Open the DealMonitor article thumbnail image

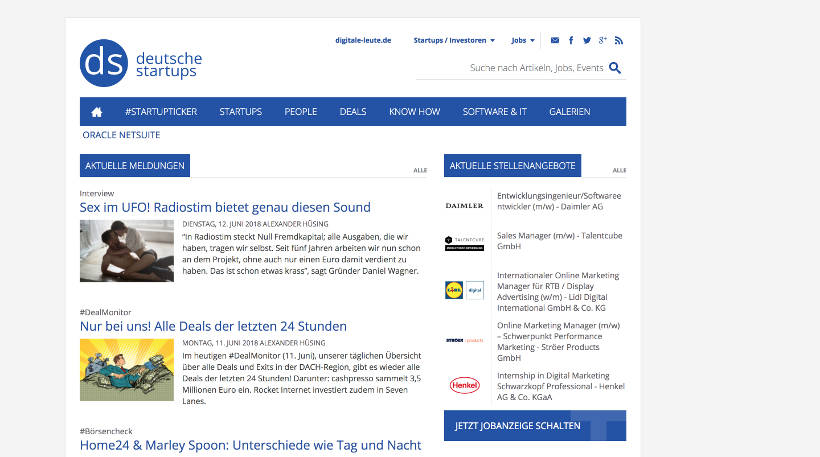click(126, 370)
